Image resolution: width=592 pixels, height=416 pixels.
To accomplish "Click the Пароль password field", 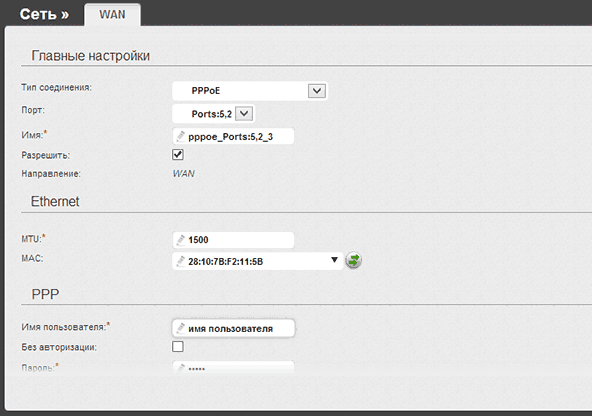I will (233, 368).
